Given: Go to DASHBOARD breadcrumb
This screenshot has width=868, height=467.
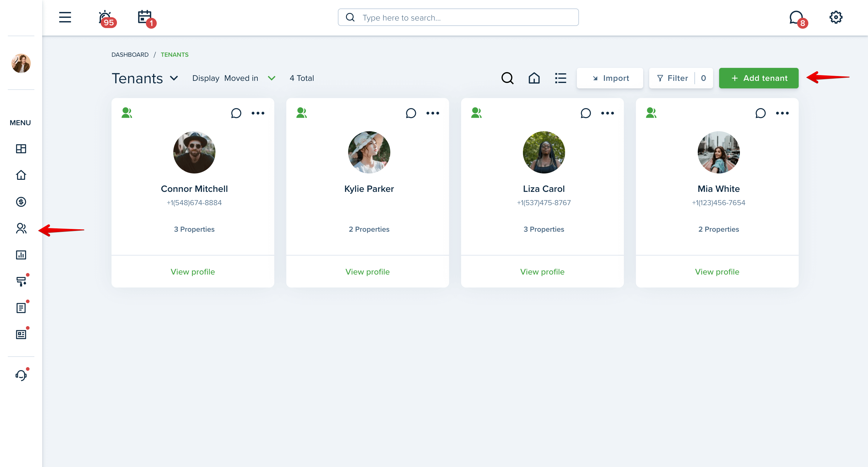Looking at the screenshot, I should click(130, 55).
